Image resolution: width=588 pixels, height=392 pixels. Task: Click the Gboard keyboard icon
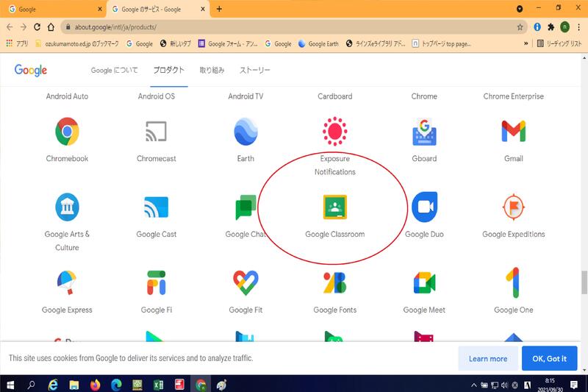[x=424, y=132]
